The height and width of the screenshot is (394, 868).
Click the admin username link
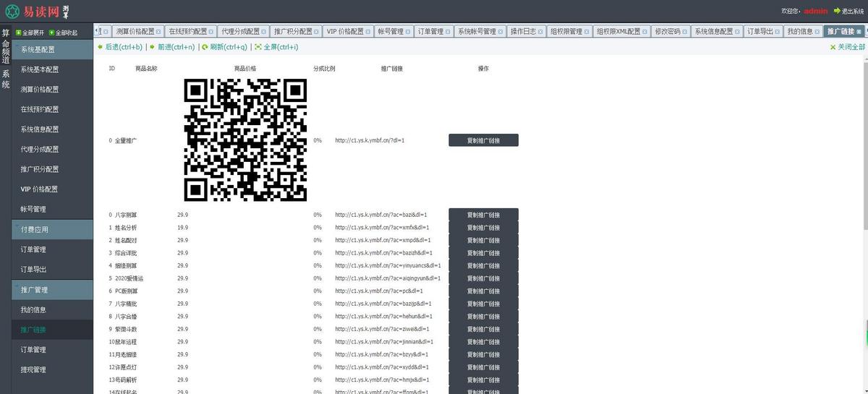(816, 11)
